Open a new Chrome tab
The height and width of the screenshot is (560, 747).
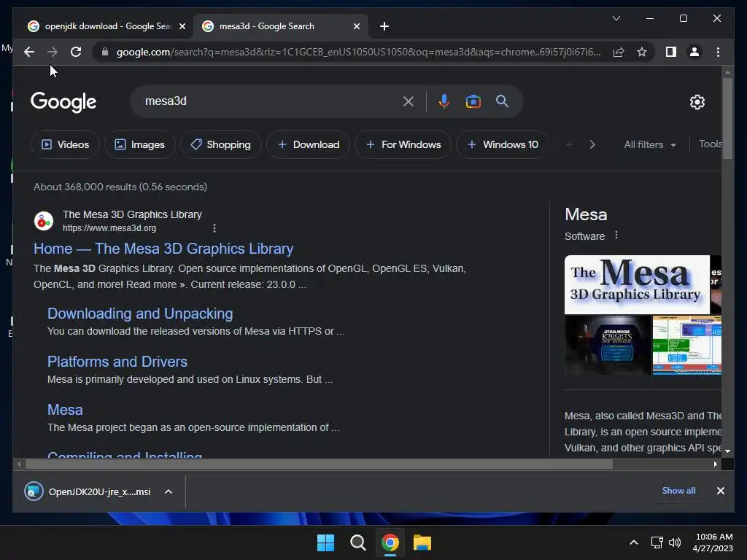[384, 26]
